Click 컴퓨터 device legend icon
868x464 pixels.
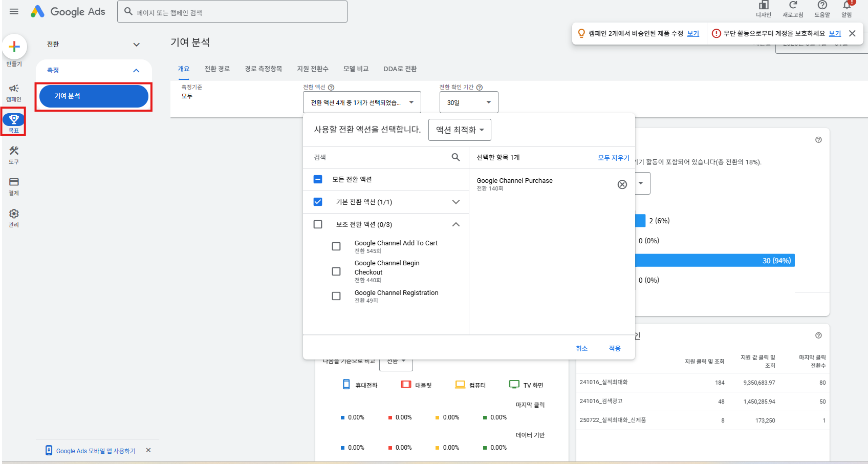(460, 384)
